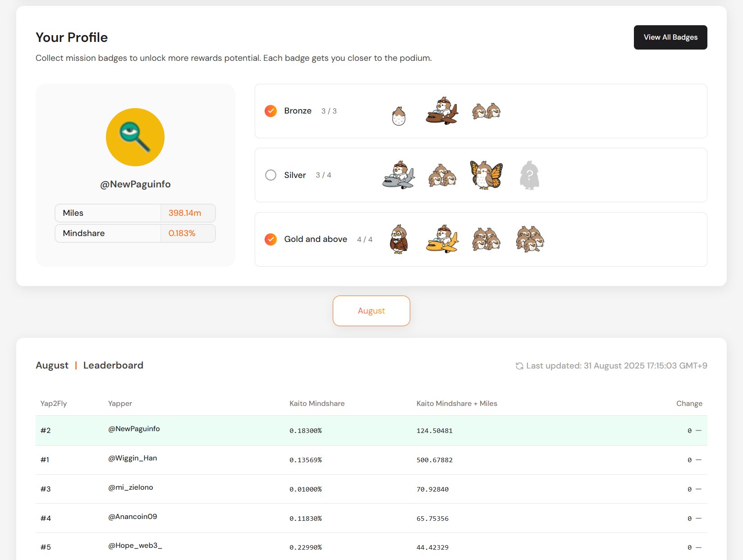The width and height of the screenshot is (743, 560).
Task: Toggle the Bronze tier checkmark
Action: (271, 111)
